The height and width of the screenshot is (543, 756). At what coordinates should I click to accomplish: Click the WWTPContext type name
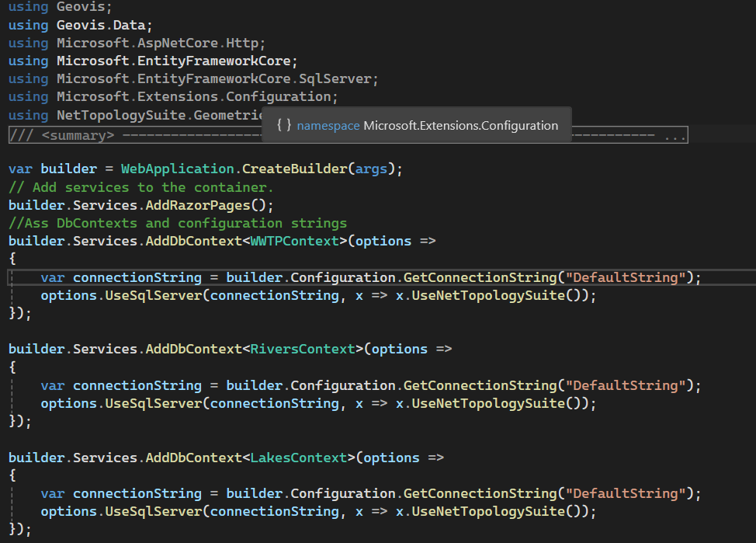[294, 241]
